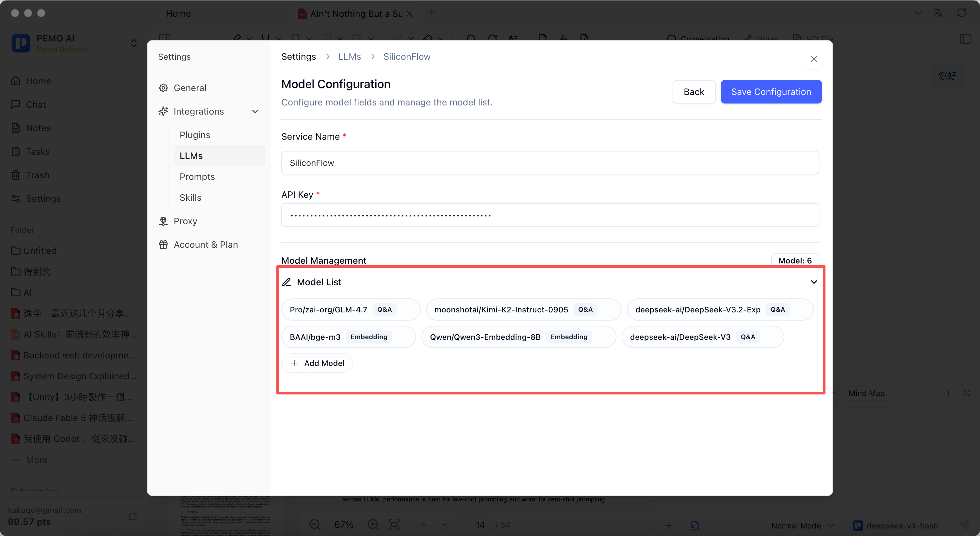Click Settings breadcrumb link
This screenshot has width=980, height=536.
(299, 57)
